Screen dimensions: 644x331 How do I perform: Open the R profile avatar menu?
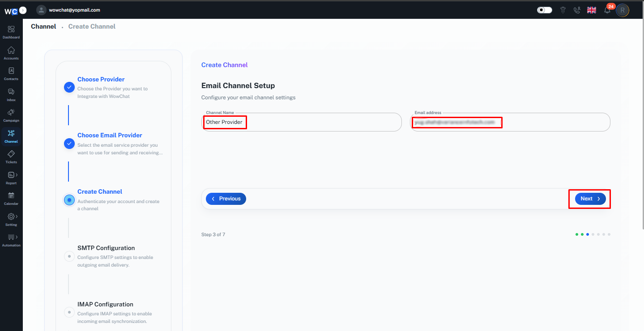coord(623,10)
